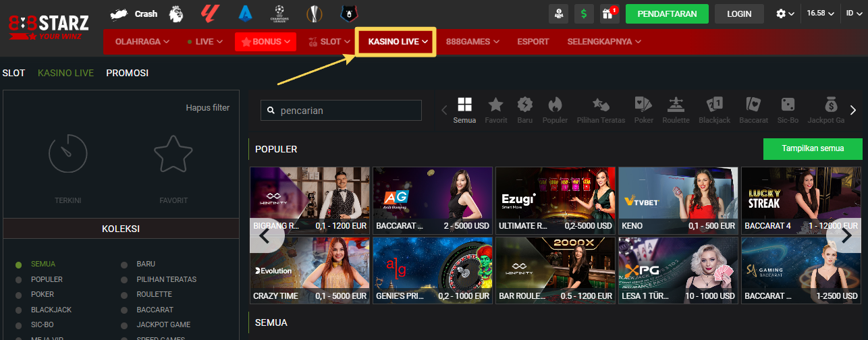Open the Ultimate Roulette Ezugi thumbnail
Screen dimensions: 868x340
click(555, 200)
